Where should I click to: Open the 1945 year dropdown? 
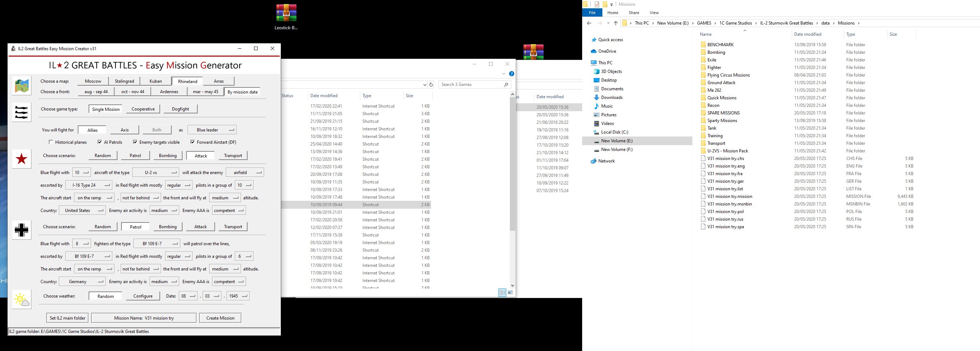pos(238,296)
